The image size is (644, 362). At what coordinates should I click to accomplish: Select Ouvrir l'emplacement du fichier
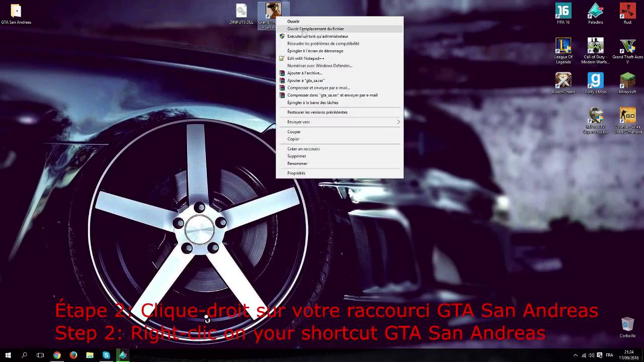(340, 29)
